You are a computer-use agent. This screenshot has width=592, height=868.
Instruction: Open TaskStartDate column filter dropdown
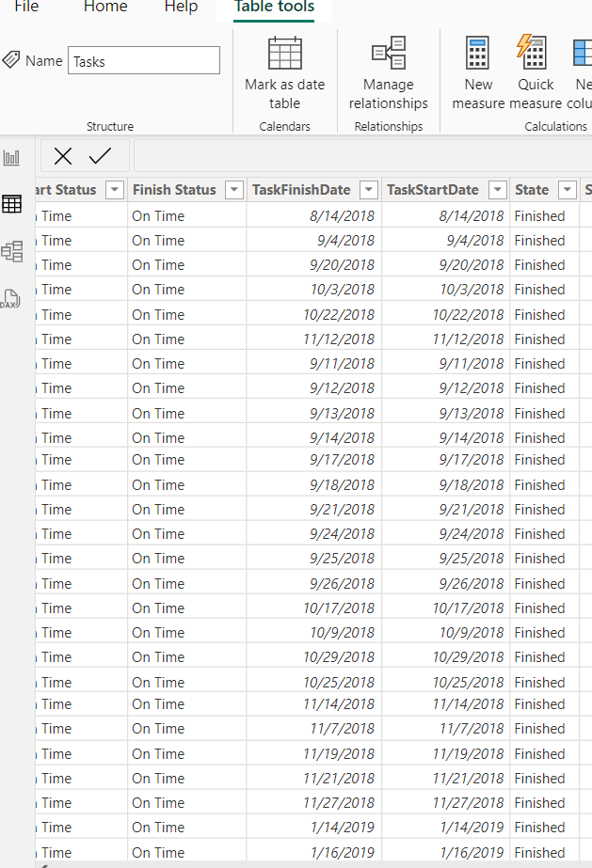tap(498, 190)
